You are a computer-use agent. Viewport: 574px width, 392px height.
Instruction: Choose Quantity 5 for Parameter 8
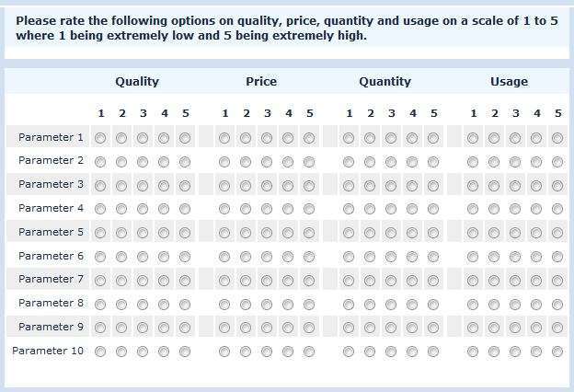[x=433, y=304]
